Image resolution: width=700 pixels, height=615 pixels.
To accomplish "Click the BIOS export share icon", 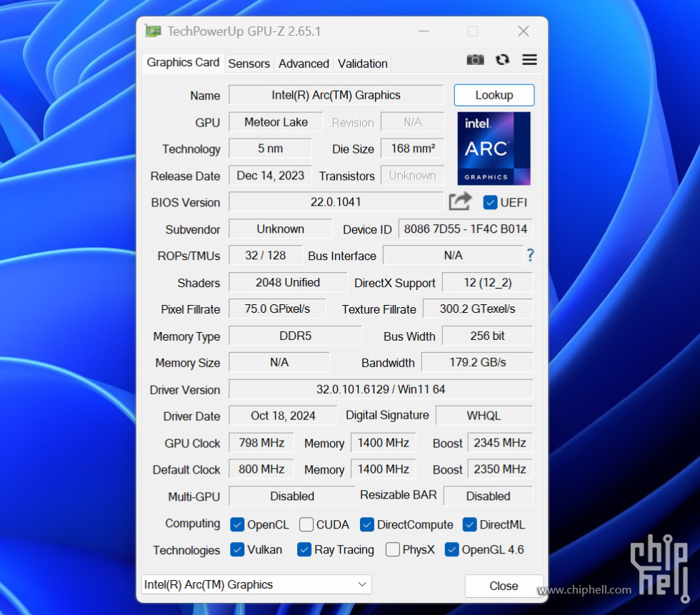I will pos(460,201).
